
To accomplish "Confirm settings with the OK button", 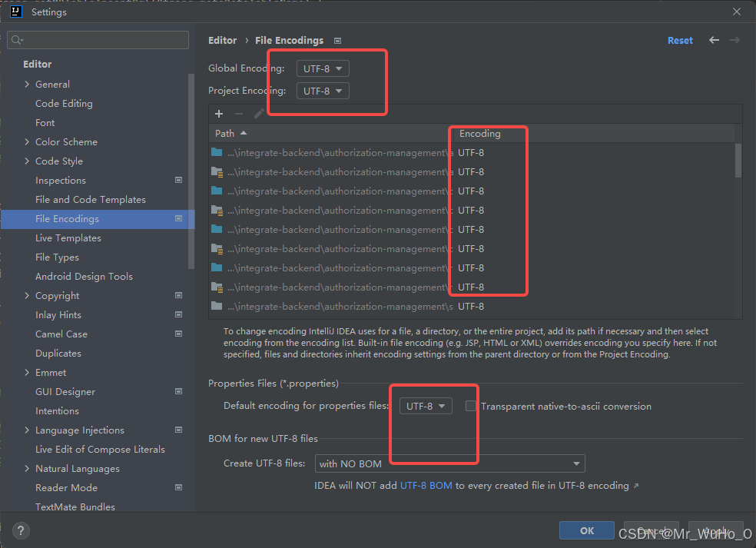I will click(x=586, y=530).
